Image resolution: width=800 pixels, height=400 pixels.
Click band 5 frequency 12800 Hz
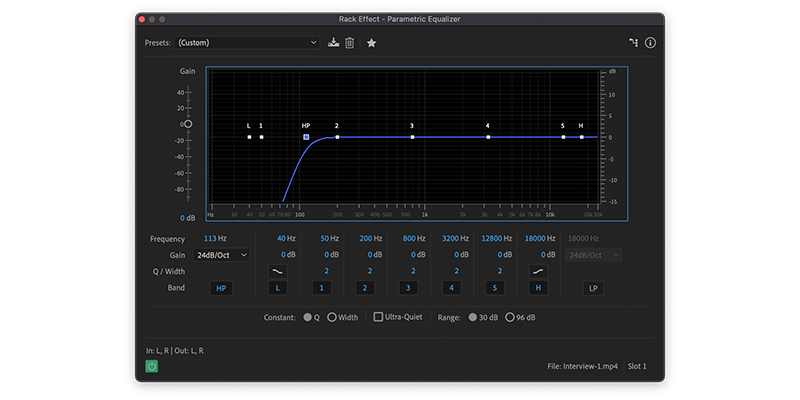pyautogui.click(x=497, y=238)
